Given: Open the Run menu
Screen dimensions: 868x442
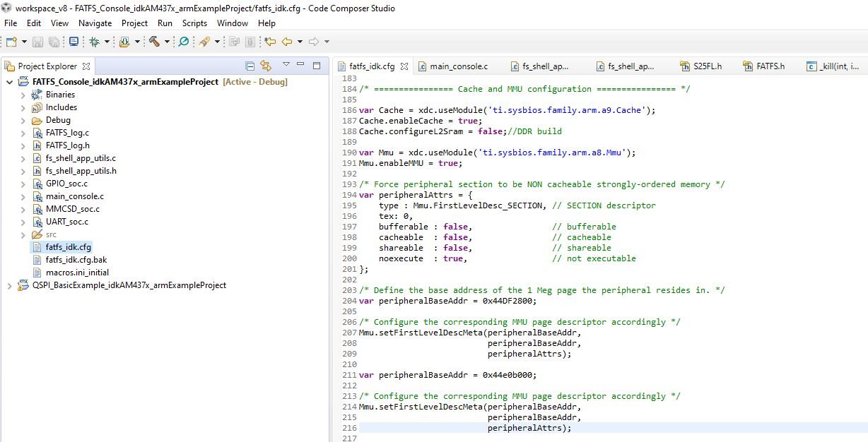Looking at the screenshot, I should point(165,23).
